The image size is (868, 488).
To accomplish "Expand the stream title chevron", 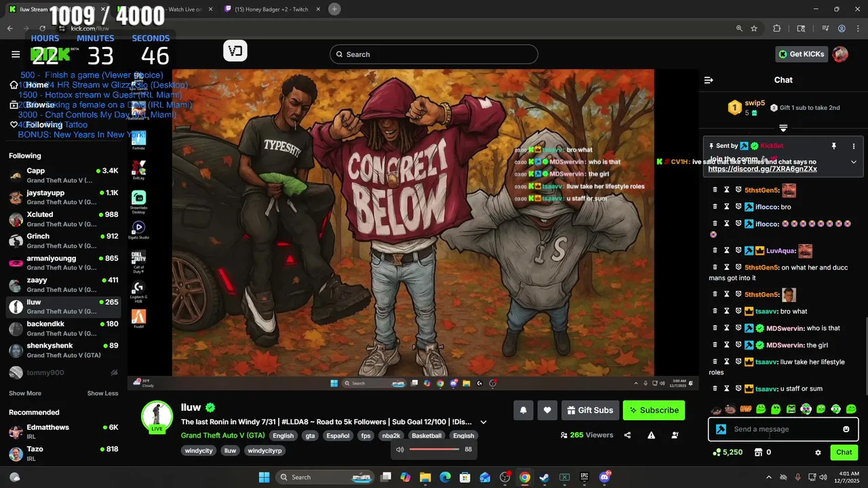I will 484,422.
